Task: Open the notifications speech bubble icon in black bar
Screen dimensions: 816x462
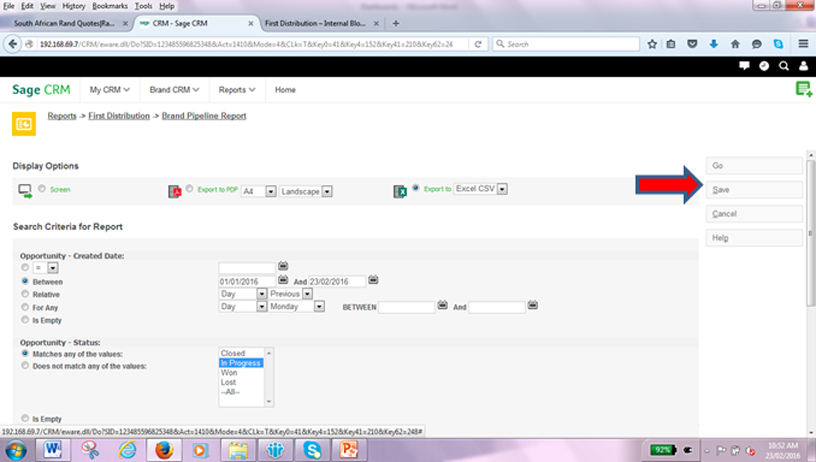Action: pos(744,66)
